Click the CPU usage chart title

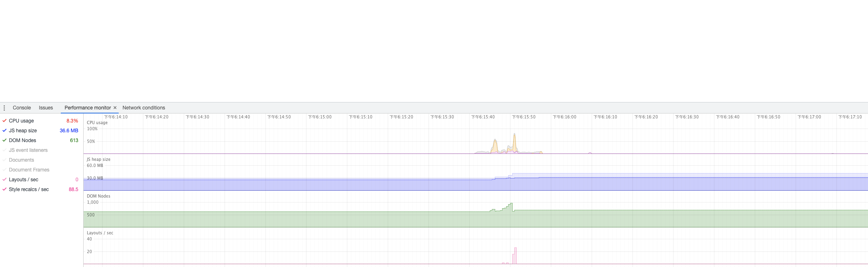click(97, 122)
